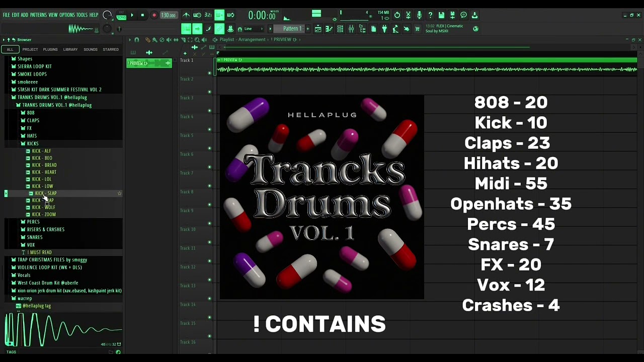Open the audio editor scissors icon
The width and height of the screenshot is (644, 362).
click(408, 15)
